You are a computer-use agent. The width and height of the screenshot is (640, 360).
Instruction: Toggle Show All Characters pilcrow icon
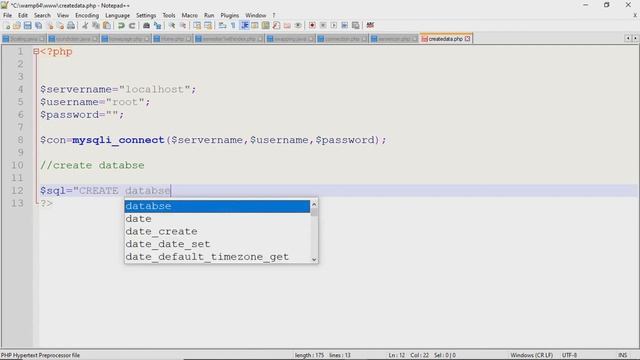(x=233, y=26)
